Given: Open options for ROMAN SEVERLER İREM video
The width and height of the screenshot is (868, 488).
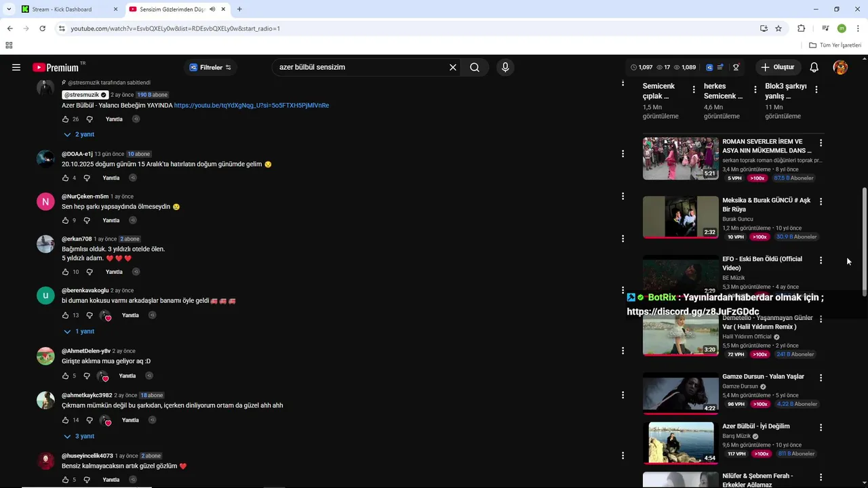Looking at the screenshot, I should pos(821,143).
